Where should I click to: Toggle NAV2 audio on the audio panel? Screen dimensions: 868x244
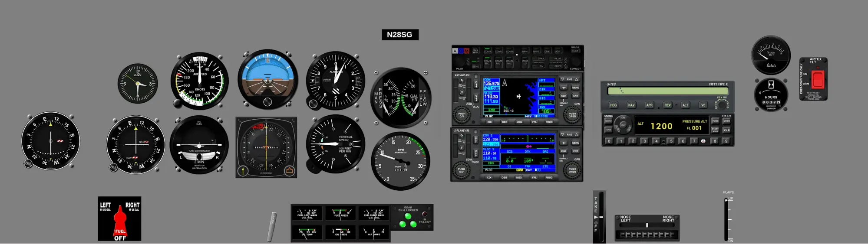pos(536,51)
